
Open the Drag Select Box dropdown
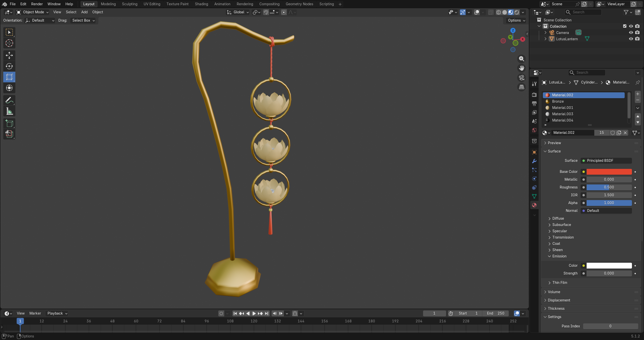pyautogui.click(x=83, y=20)
